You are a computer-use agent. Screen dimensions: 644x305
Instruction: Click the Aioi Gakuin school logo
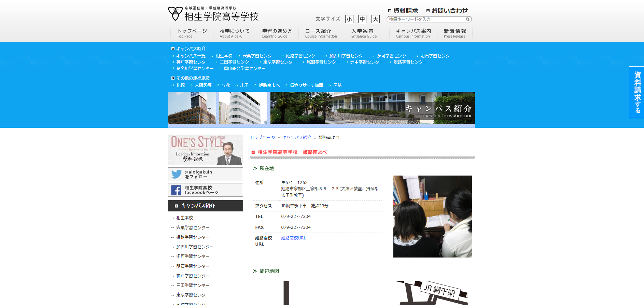pos(213,14)
